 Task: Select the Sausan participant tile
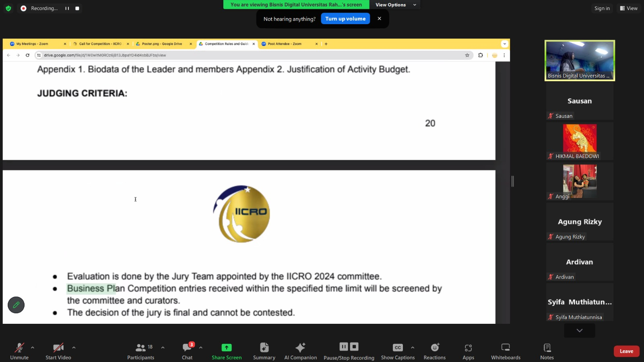[x=580, y=101]
